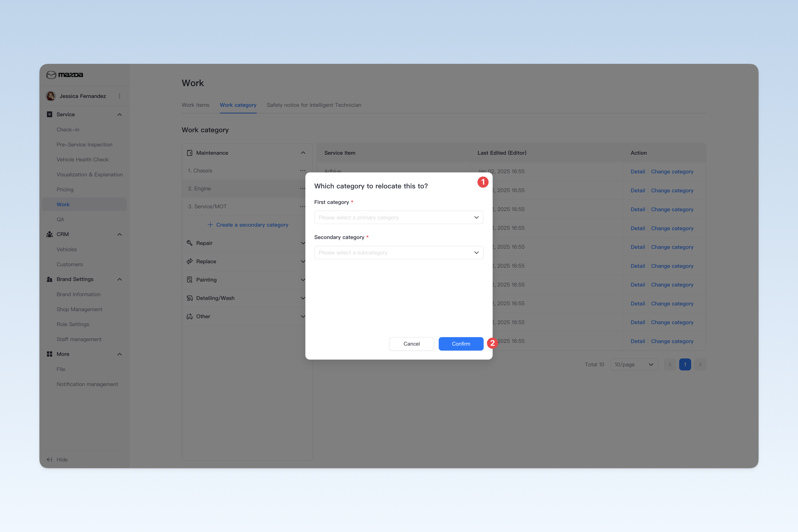798x532 pixels.
Task: Open Safety notice for Intelligent Technician tab
Action: (x=314, y=105)
